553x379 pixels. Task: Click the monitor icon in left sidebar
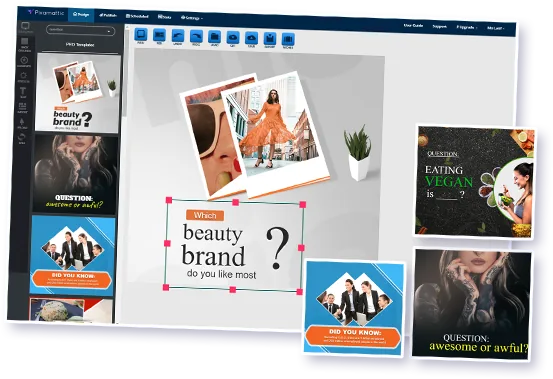coord(25,27)
